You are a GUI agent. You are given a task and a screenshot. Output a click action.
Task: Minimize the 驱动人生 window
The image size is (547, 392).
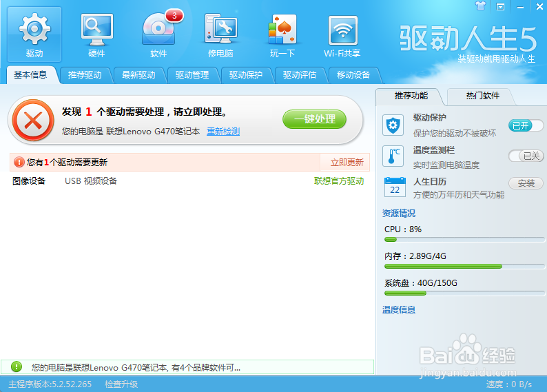pyautogui.click(x=520, y=7)
